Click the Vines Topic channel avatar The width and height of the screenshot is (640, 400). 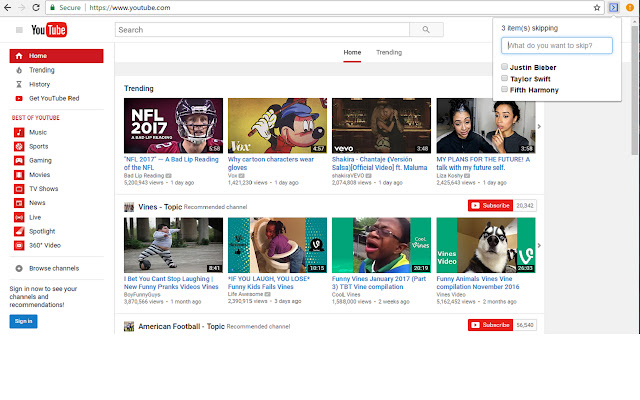(129, 207)
